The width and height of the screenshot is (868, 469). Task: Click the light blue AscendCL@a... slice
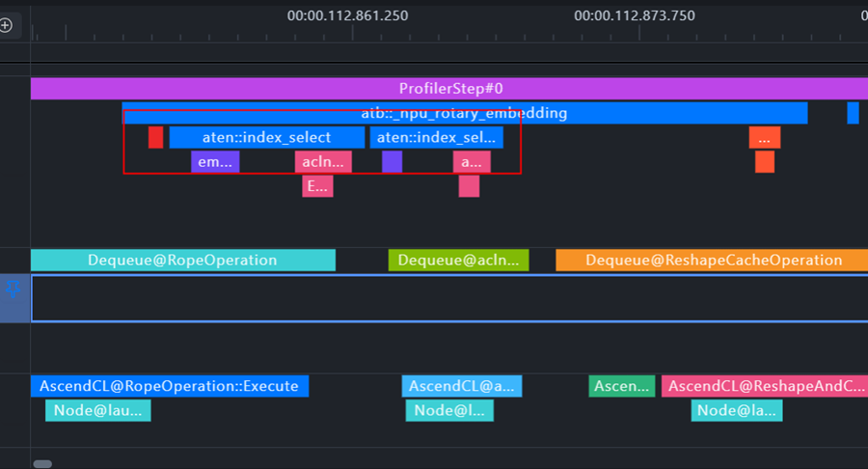pos(462,386)
